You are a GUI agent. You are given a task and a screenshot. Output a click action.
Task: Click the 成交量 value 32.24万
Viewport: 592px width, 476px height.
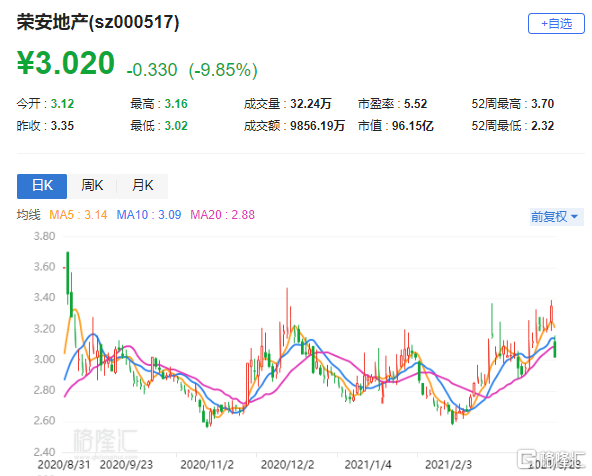(x=310, y=103)
